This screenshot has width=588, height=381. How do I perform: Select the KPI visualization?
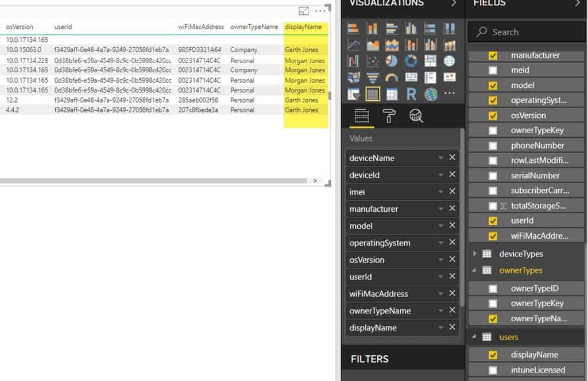point(449,77)
